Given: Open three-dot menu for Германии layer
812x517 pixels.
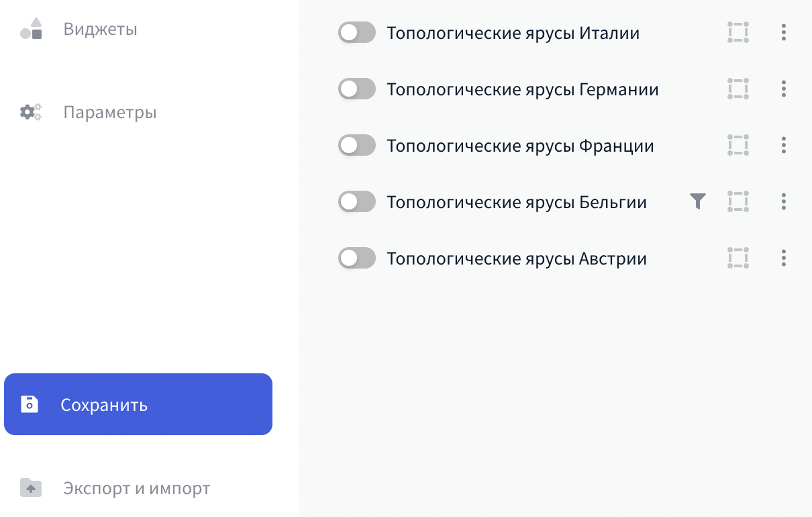Looking at the screenshot, I should (784, 89).
